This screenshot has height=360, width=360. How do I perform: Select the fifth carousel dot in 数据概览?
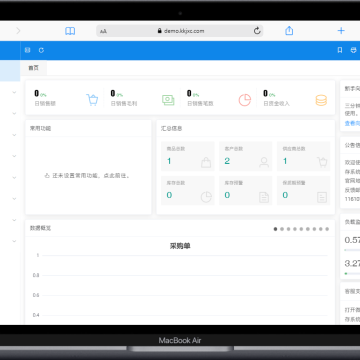point(301,229)
